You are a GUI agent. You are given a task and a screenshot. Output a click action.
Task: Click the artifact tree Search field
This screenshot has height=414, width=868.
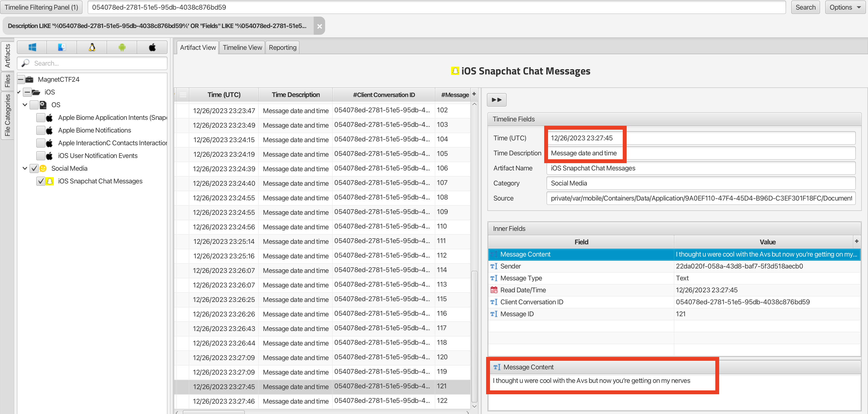point(92,63)
